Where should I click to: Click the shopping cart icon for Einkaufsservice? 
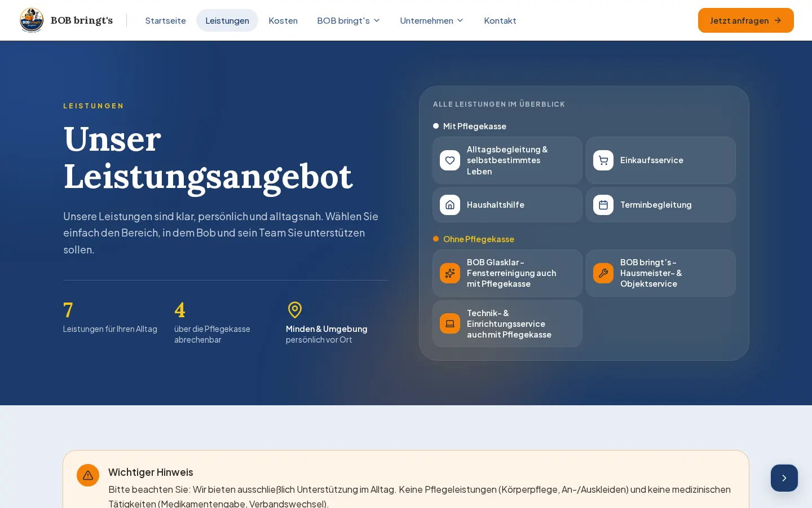tap(603, 160)
